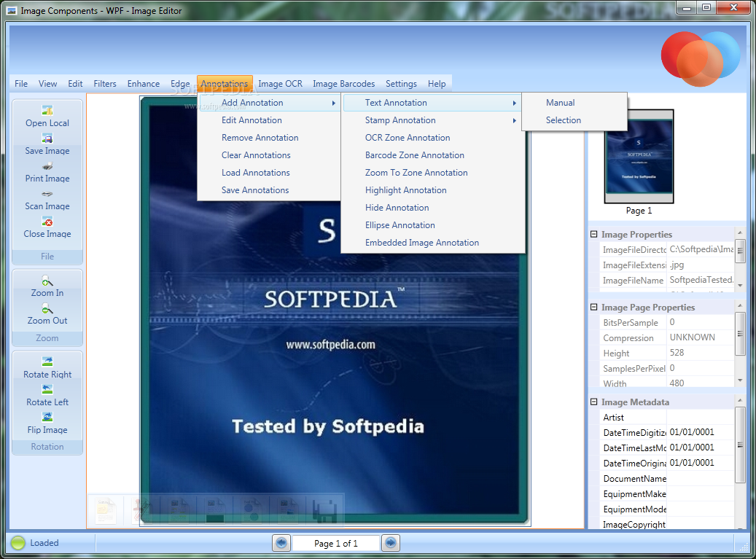Click the Save Image button label
Viewport: 756px width, 559px height.
pos(47,151)
